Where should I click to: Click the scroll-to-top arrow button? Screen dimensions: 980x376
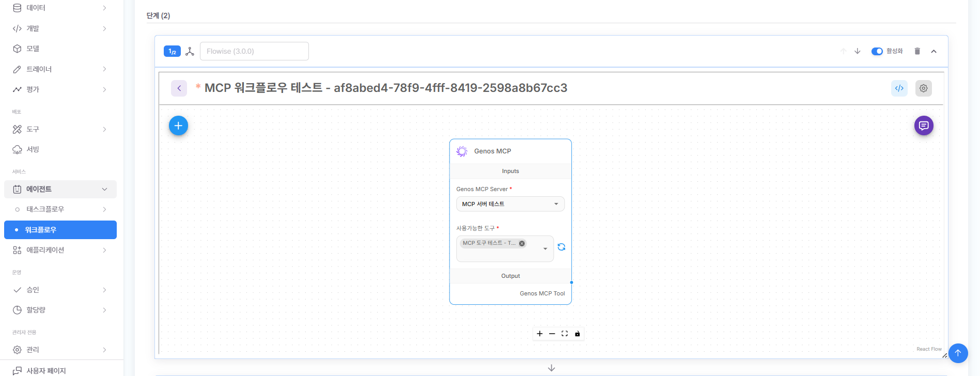click(x=957, y=353)
